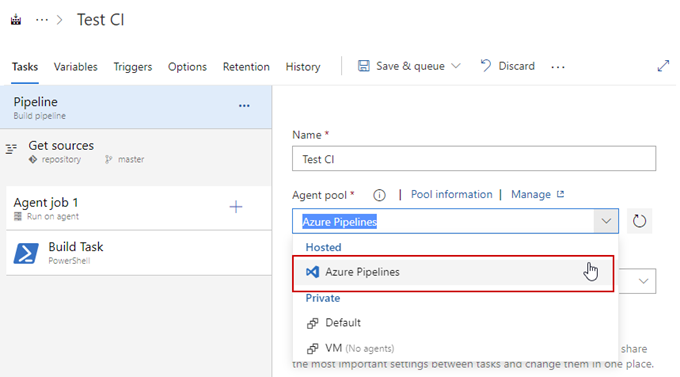
Task: Show Agent pool info tooltip icon
Action: (379, 195)
